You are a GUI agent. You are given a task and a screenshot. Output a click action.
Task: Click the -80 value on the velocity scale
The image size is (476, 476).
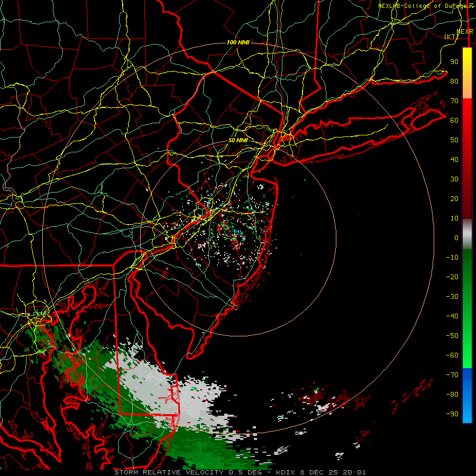pos(452,395)
